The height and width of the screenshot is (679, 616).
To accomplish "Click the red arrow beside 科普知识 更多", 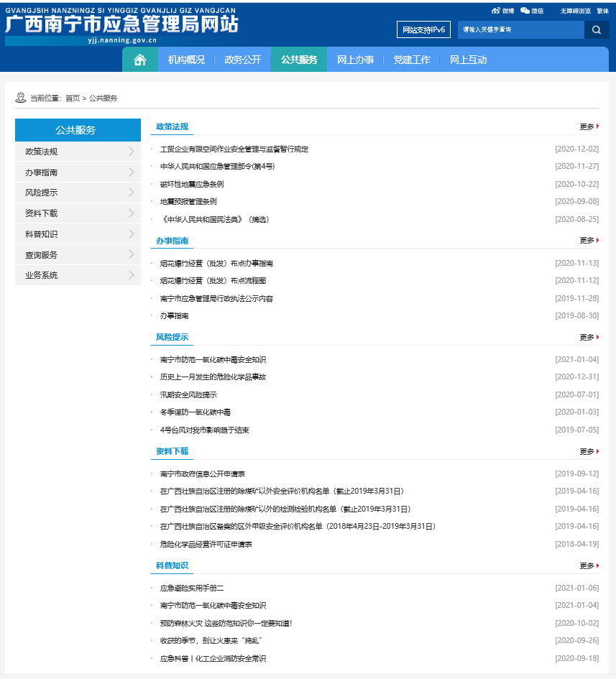I will pyautogui.click(x=597, y=565).
